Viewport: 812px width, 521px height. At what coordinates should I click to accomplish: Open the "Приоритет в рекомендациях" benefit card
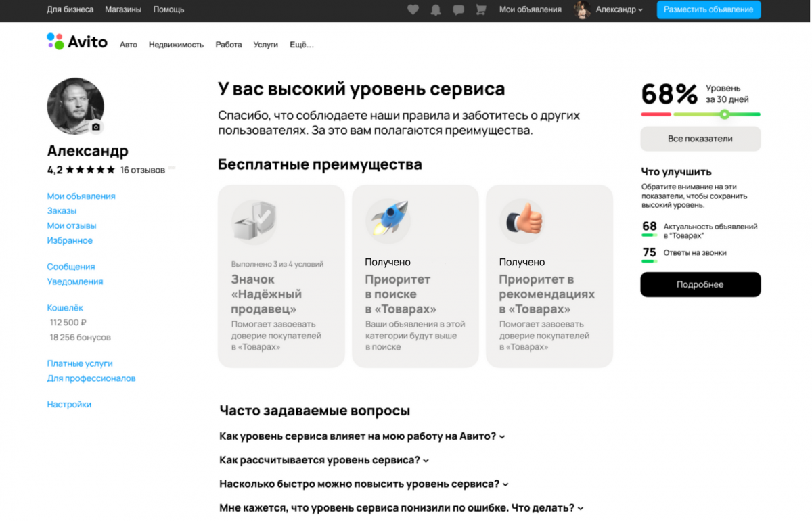tap(549, 294)
